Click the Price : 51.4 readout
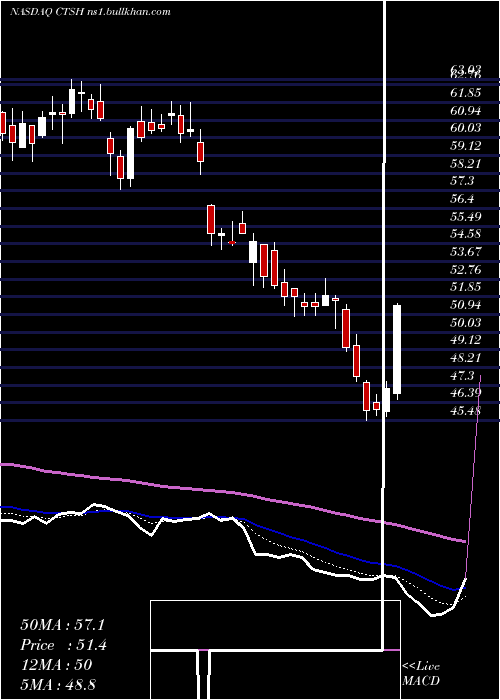The height and width of the screenshot is (700, 500). (x=63, y=645)
